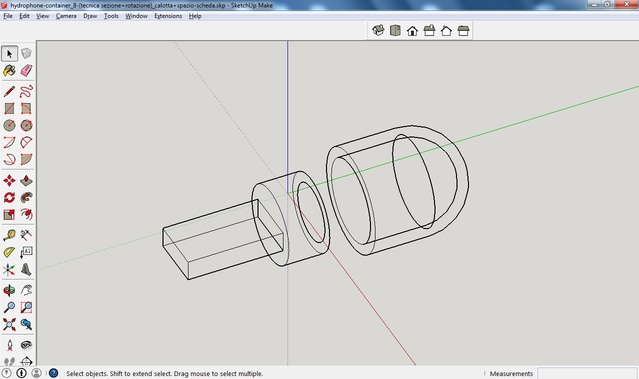Screen dimensions: 639x379
Task: Select the Position Camera tool
Action: pyautogui.click(x=9, y=345)
